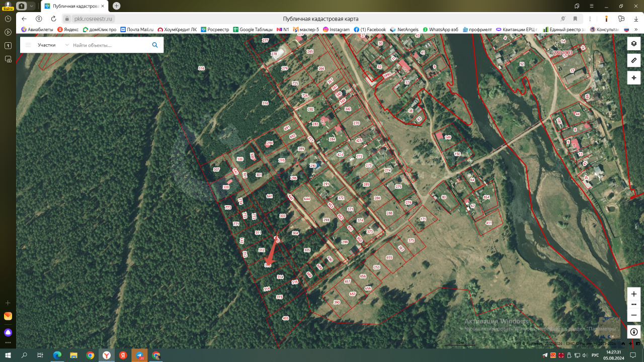Select parcel 390 on the map
The image size is (644, 362).
(x=337, y=302)
